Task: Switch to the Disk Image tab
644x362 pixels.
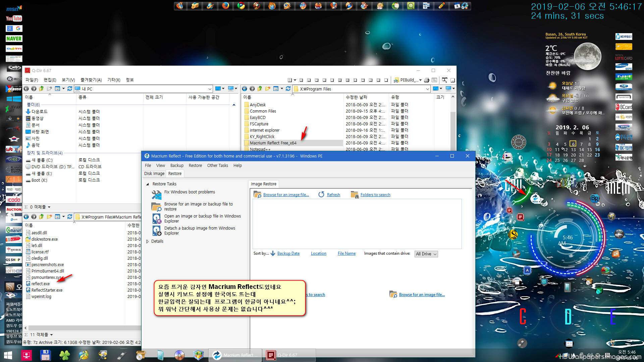Action: point(154,174)
